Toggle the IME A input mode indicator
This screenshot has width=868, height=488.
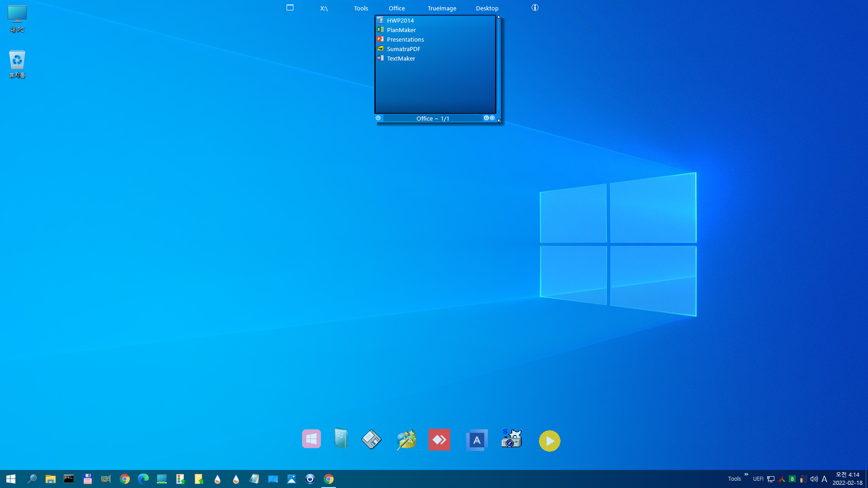pos(824,479)
